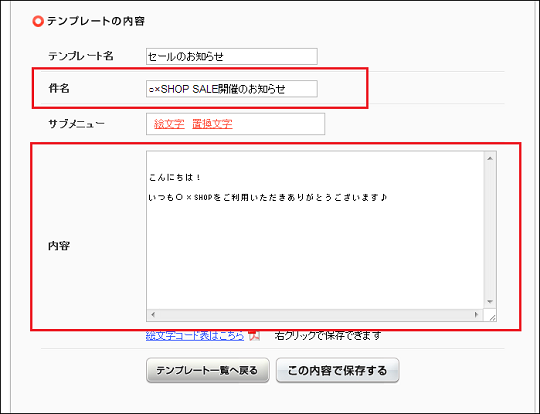Click the テンプレートの内容 heading text

96,21
